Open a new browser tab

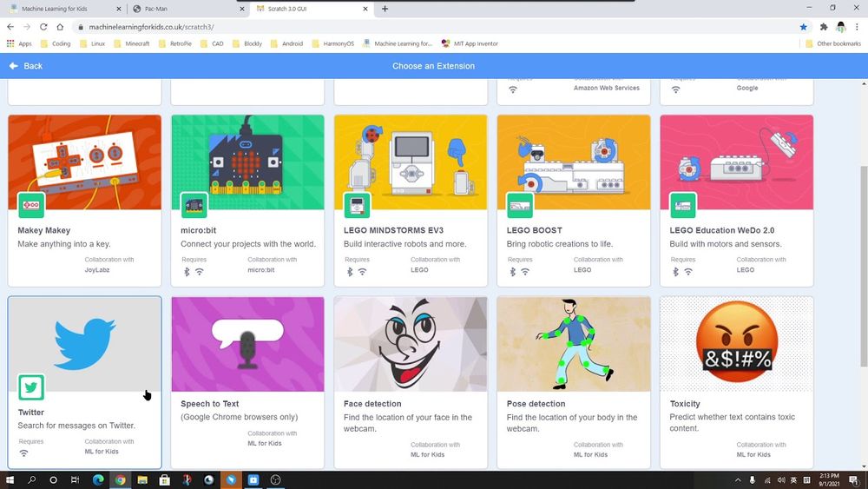coord(385,9)
